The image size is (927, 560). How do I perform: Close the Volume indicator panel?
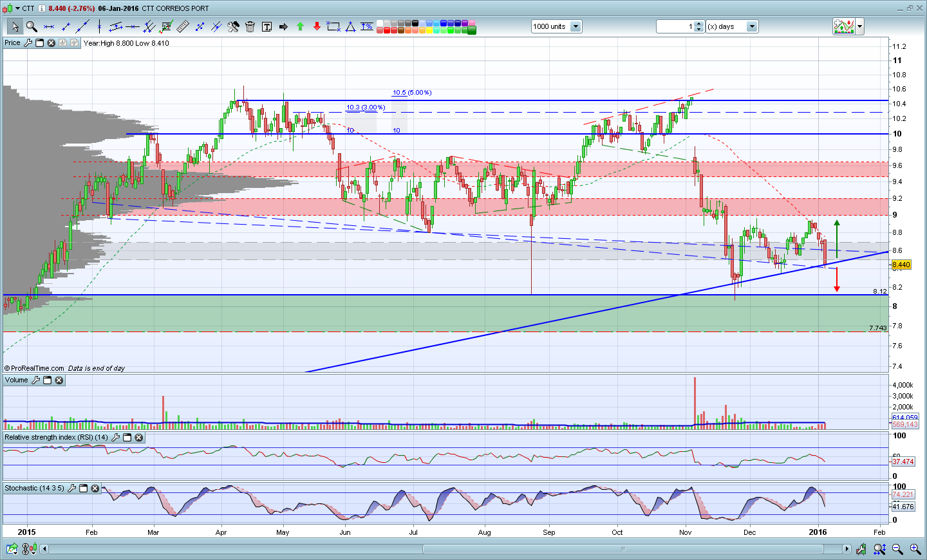[x=59, y=380]
